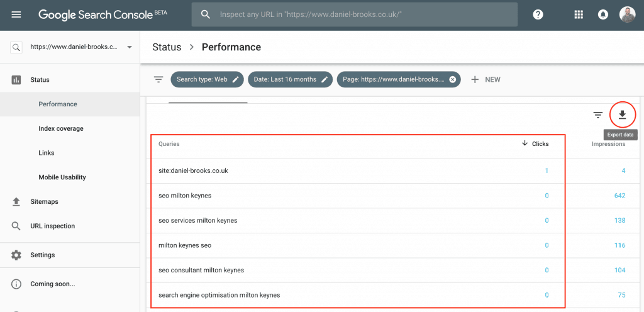Open Performance in the sidebar
Image resolution: width=644 pixels, height=312 pixels.
point(70,104)
